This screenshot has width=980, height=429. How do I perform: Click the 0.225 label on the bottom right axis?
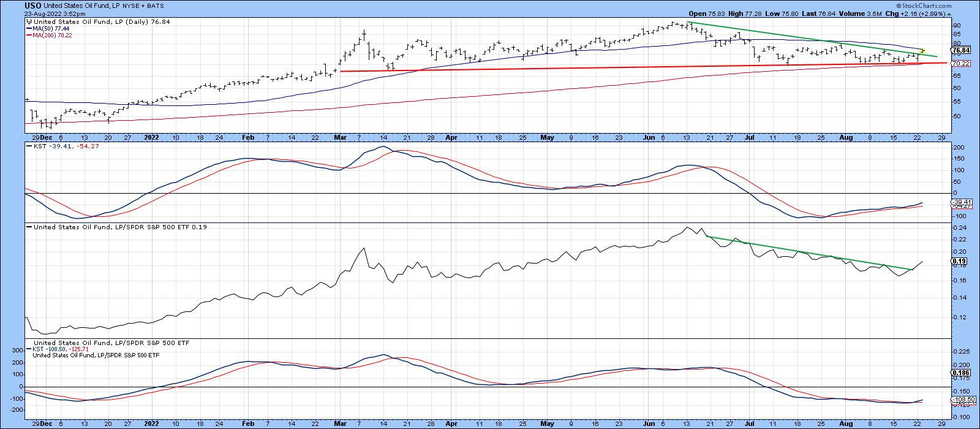[962, 352]
